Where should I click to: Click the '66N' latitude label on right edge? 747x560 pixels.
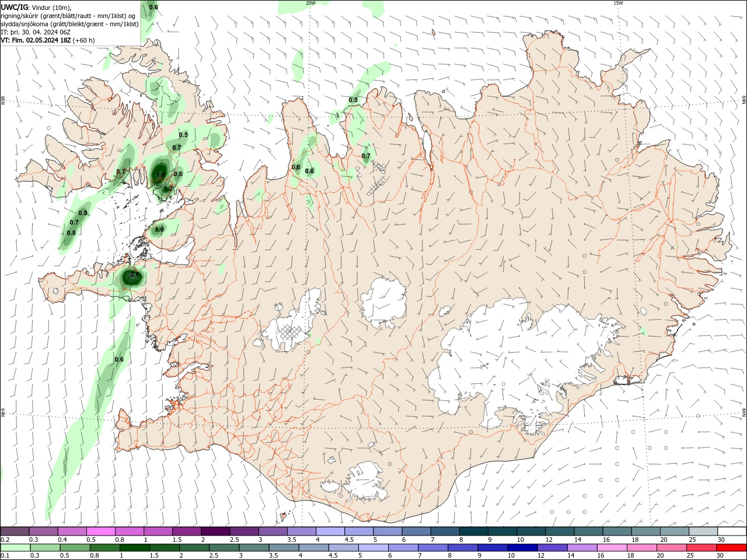(744, 100)
